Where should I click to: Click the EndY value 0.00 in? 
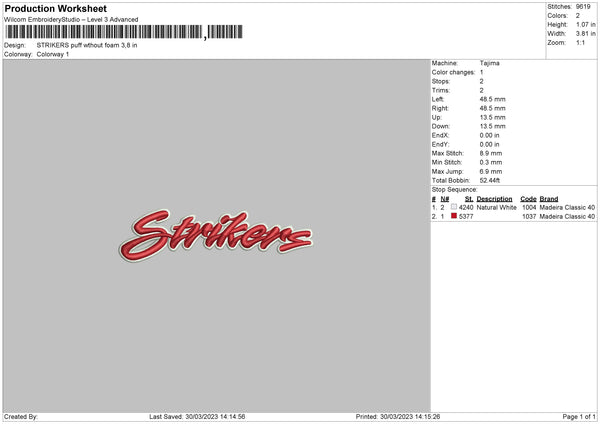click(489, 145)
